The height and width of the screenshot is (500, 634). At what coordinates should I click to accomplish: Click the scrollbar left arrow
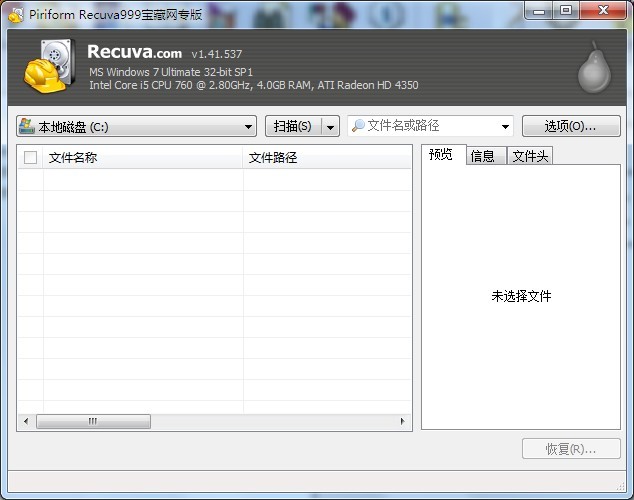[25, 422]
